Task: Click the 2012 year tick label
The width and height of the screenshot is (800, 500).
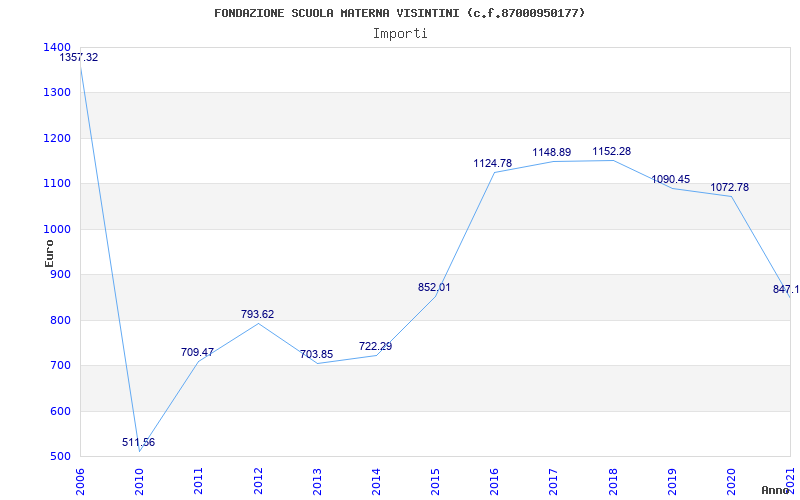Action: (x=258, y=481)
